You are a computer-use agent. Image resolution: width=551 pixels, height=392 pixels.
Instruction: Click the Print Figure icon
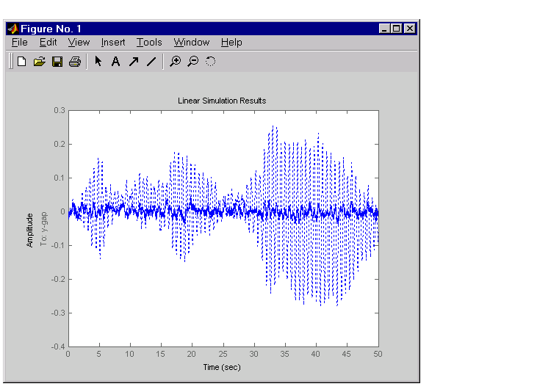pos(74,62)
